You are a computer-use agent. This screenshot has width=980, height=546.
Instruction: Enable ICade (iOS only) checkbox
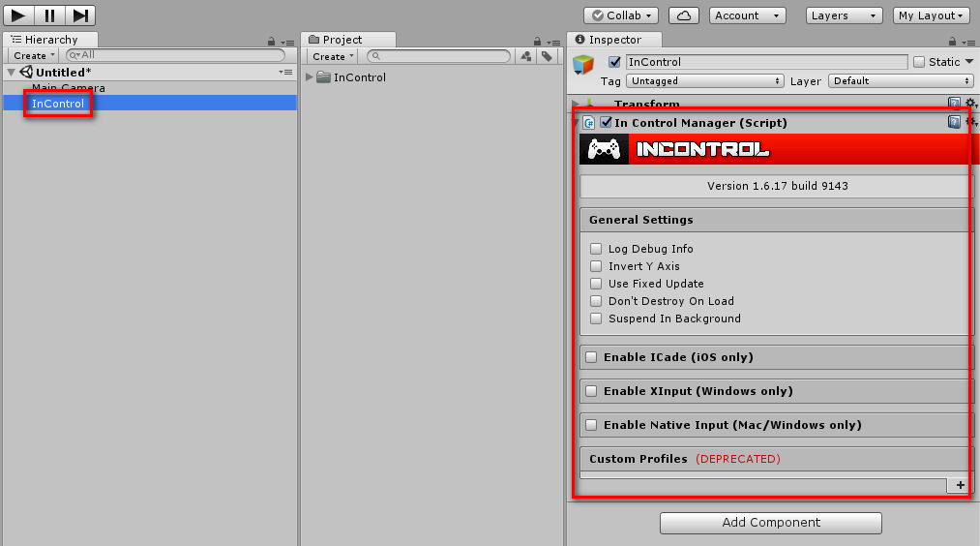(591, 357)
